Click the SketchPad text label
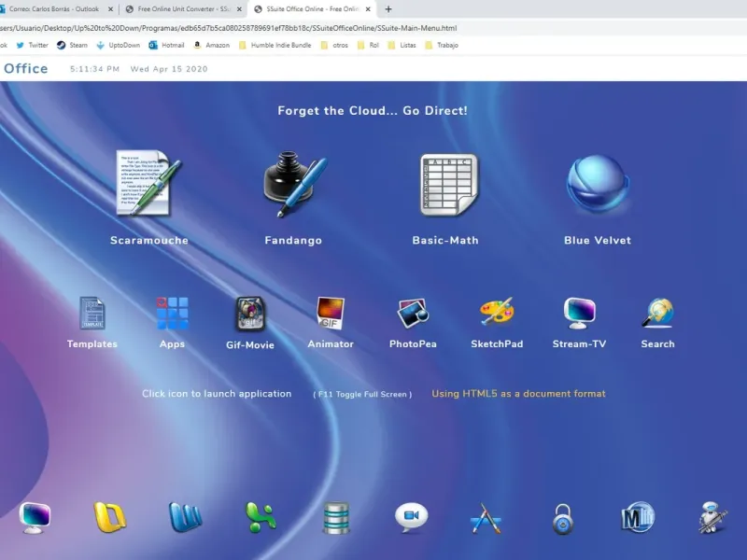This screenshot has width=747, height=560. tap(497, 344)
